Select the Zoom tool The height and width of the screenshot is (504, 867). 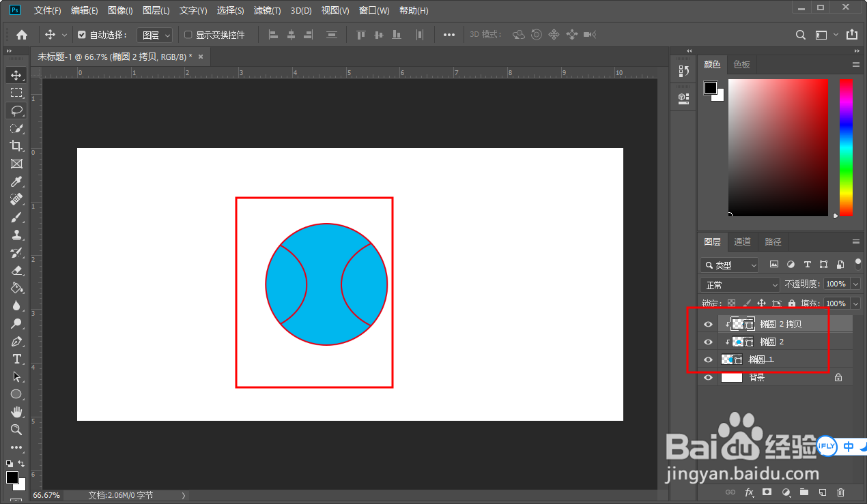[16, 430]
